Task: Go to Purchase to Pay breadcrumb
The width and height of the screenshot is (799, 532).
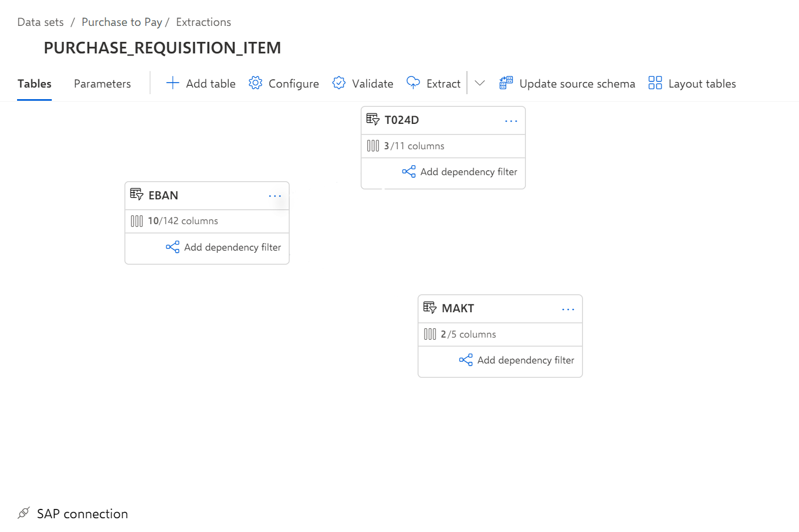Action: click(122, 22)
